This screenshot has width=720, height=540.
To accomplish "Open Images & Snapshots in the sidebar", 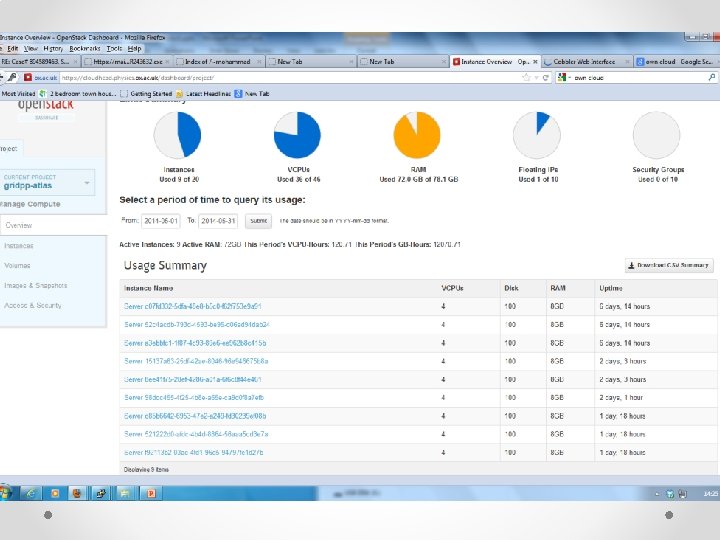I will (x=35, y=285).
